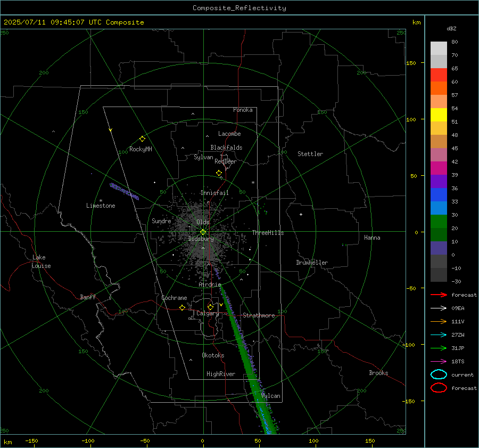The height and width of the screenshot is (448, 479).
Task: Click the Okotoks label
Action: [213, 355]
